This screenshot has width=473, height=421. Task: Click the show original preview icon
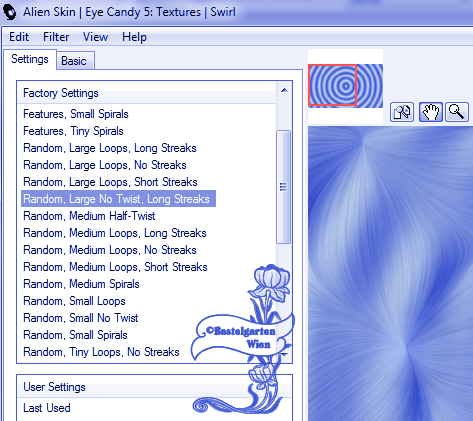coord(402,112)
